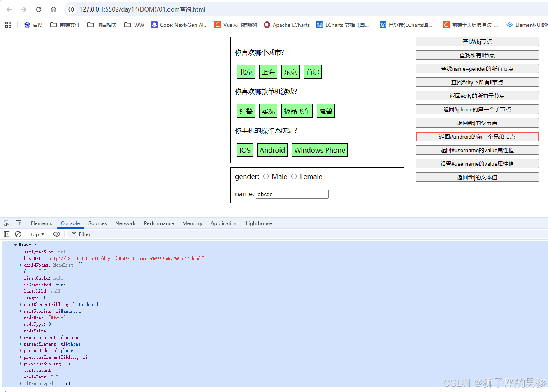
Task: Open the Coze: Next-Gen AI bookmark
Action: click(179, 25)
